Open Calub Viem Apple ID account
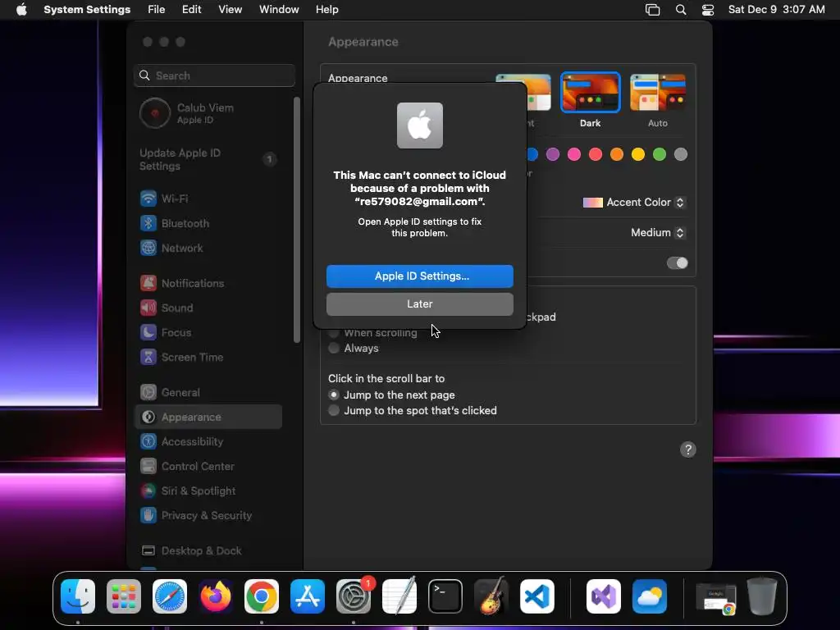 (x=209, y=113)
